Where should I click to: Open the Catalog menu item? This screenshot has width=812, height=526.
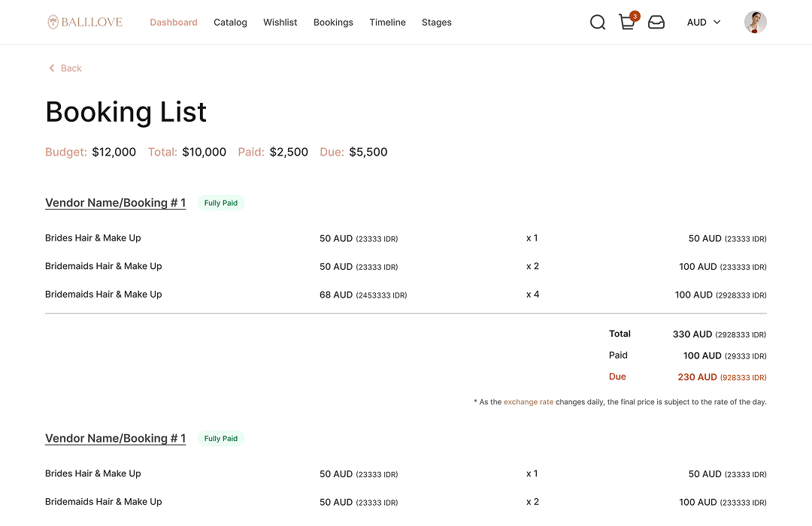point(230,23)
